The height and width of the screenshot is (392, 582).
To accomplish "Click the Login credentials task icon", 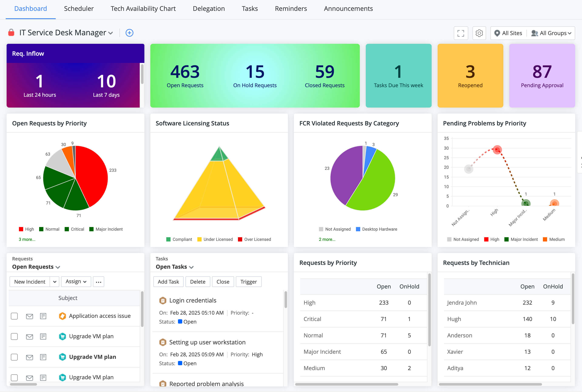I will (163, 301).
